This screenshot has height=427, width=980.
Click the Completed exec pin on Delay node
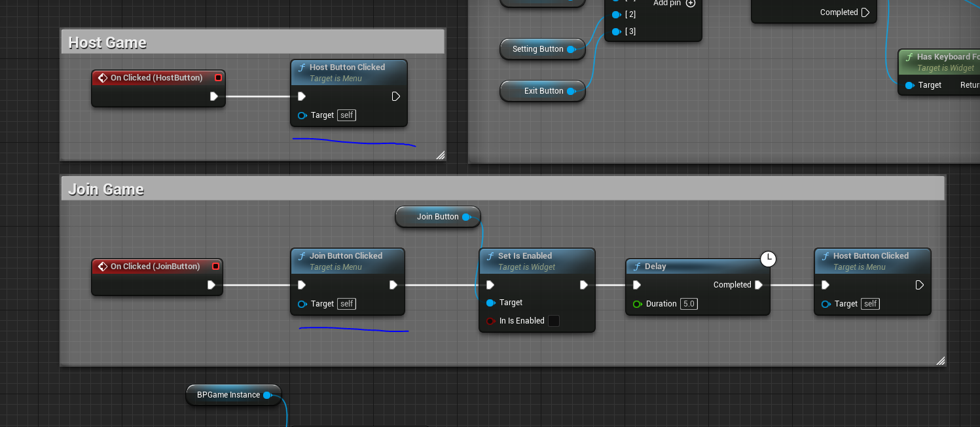click(x=758, y=285)
